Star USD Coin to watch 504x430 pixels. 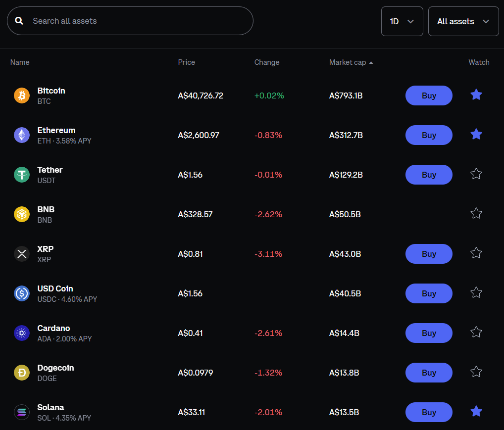pos(476,292)
